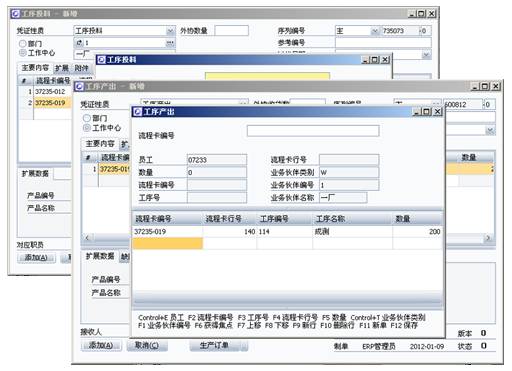Viewport: 512px width, 371px height.
Task: Select the 成测 cell in the 工序产出 dialog grid
Action: 352,232
